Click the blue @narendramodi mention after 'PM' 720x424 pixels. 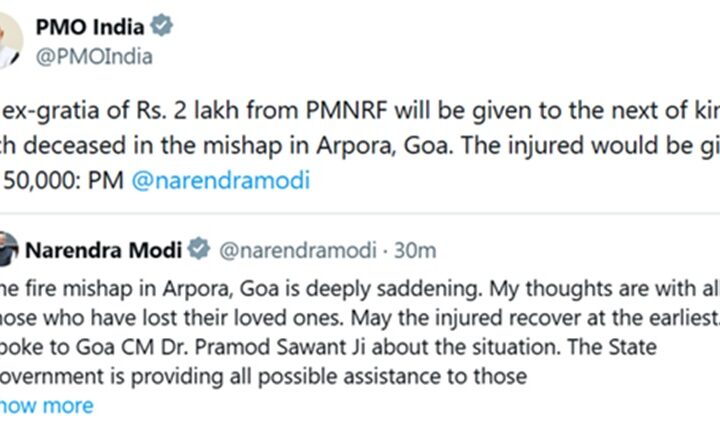[222, 180]
